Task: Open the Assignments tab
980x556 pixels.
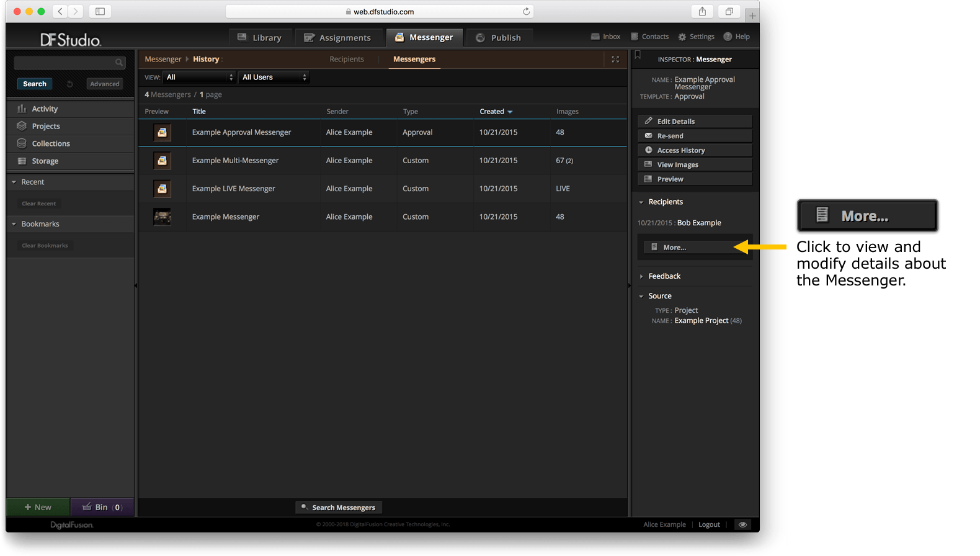Action: pos(338,37)
